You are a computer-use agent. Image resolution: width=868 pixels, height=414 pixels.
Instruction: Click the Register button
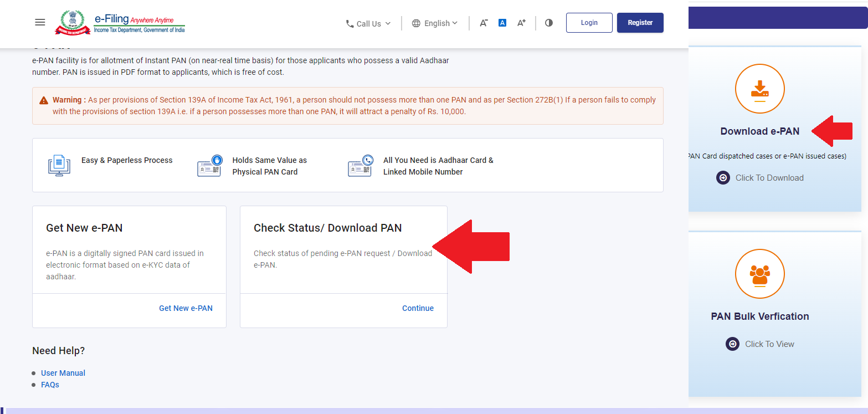pyautogui.click(x=640, y=22)
